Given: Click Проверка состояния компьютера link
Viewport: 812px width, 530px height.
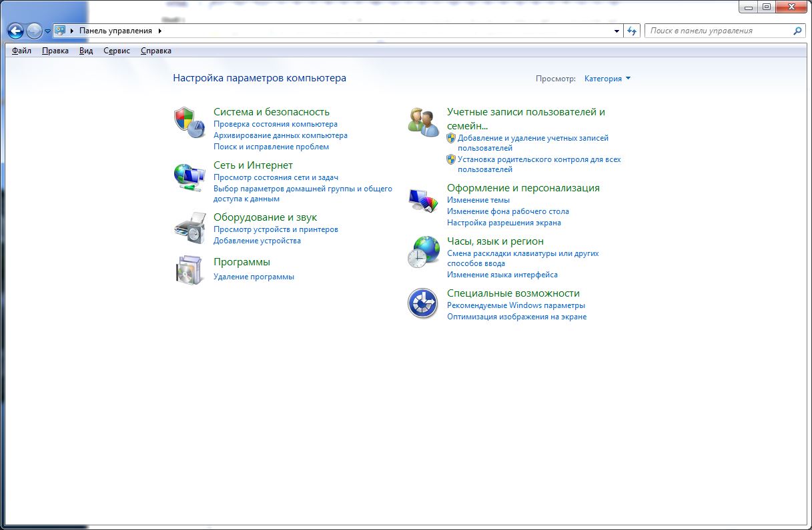Looking at the screenshot, I should pyautogui.click(x=276, y=124).
